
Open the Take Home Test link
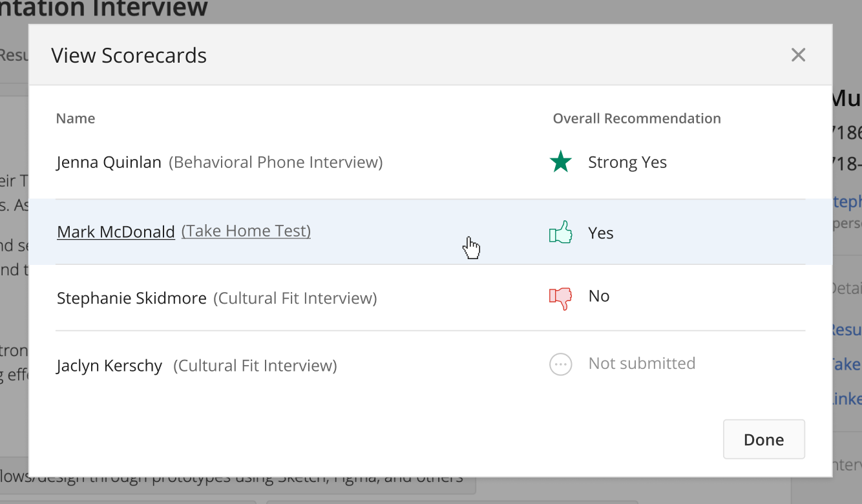246,231
